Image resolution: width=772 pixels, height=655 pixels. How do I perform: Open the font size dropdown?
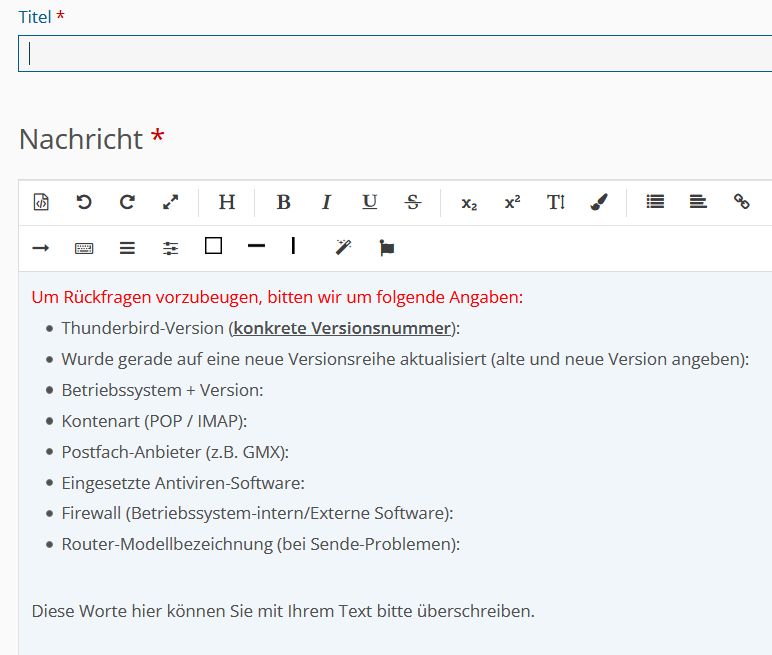556,202
